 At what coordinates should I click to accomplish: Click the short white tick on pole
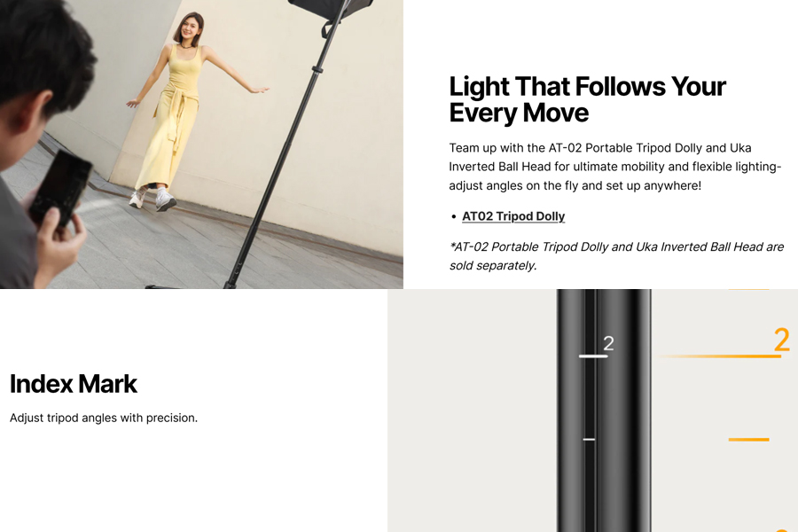tap(589, 439)
